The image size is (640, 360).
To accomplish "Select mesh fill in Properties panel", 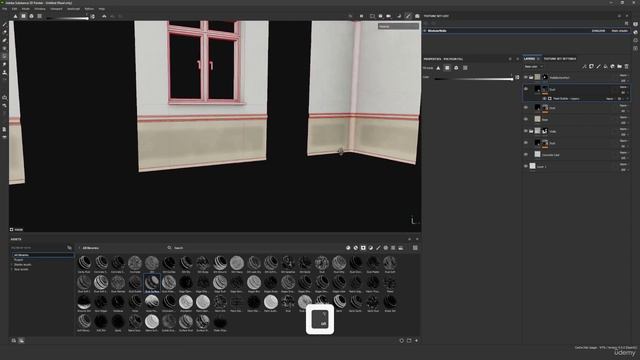I will click(456, 68).
